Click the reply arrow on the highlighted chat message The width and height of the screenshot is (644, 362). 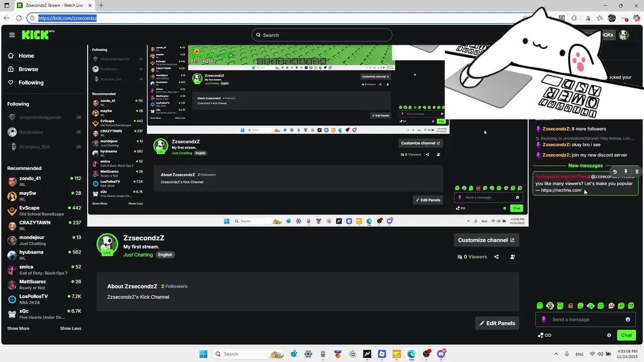[x=615, y=172]
